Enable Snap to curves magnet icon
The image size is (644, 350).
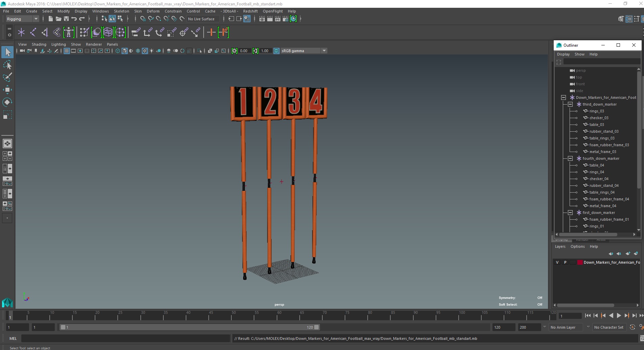click(151, 19)
